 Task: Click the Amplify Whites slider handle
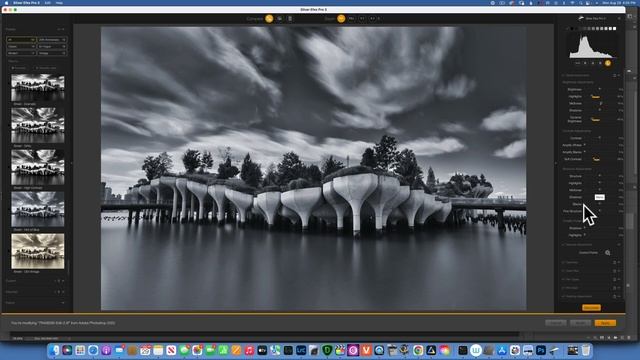[584, 145]
